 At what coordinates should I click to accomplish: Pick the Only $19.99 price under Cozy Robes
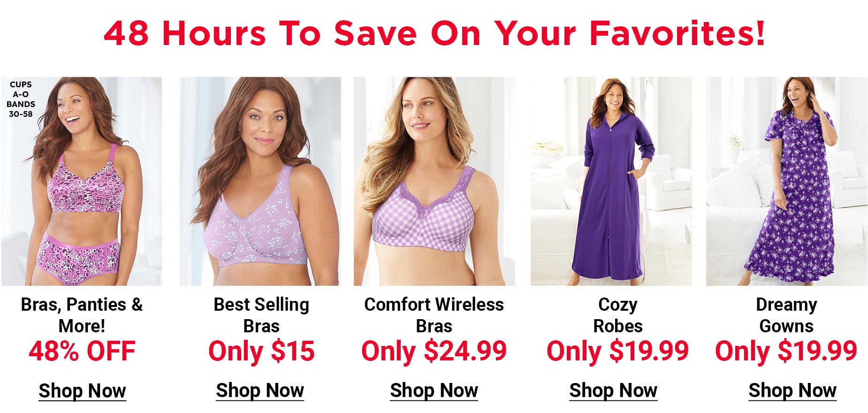click(617, 351)
